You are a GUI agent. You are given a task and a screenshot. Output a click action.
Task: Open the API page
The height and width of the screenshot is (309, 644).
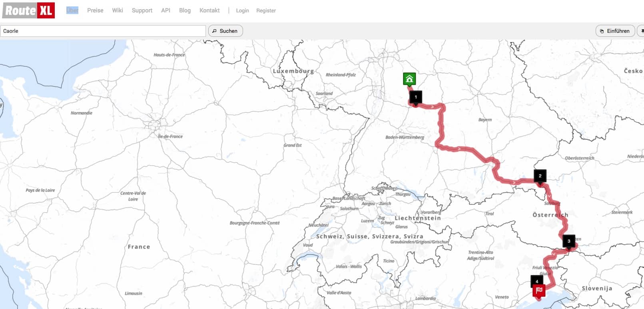[165, 10]
